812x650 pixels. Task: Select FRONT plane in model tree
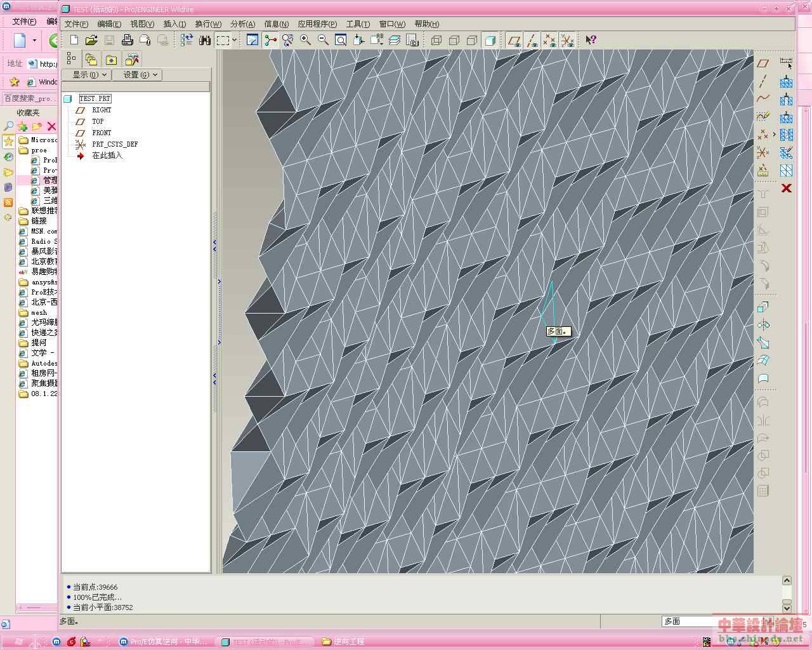(x=101, y=133)
